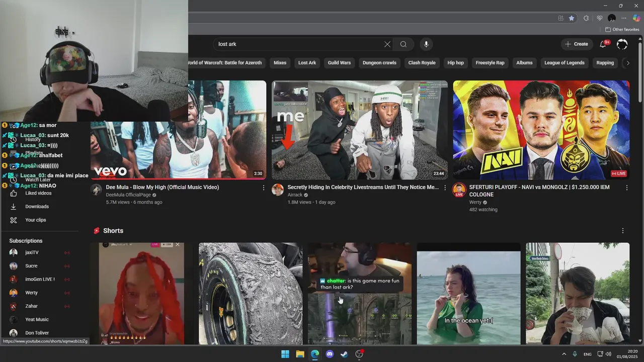Open Discord from the taskbar
The width and height of the screenshot is (644, 362).
[x=330, y=354]
